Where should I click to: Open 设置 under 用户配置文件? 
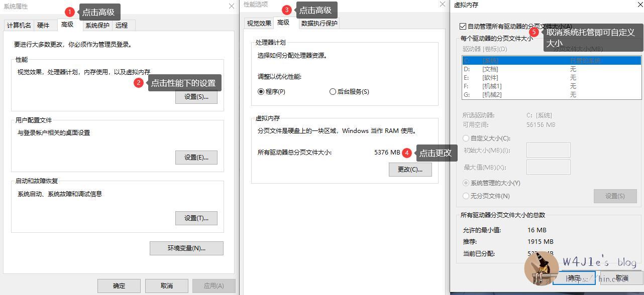196,157
